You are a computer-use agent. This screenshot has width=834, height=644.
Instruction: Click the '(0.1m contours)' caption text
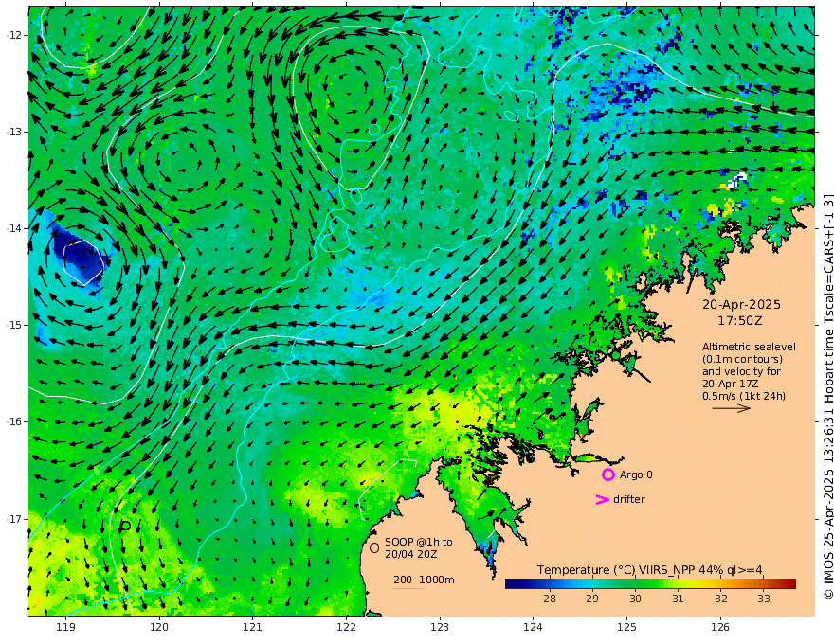click(x=742, y=360)
